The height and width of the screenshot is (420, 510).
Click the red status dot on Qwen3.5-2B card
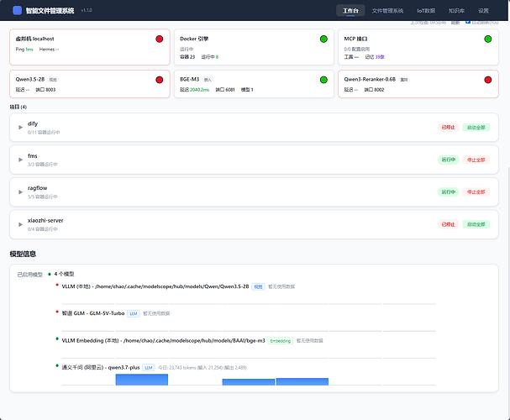160,80
